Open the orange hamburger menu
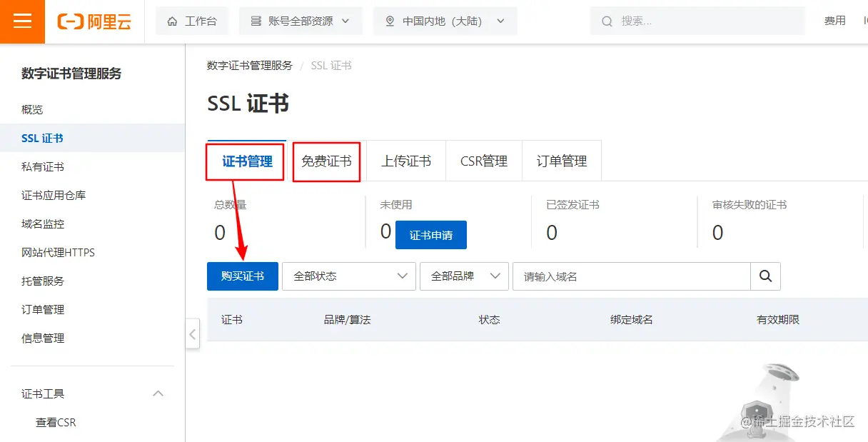Screen dimensions: 868x442 (23, 21)
